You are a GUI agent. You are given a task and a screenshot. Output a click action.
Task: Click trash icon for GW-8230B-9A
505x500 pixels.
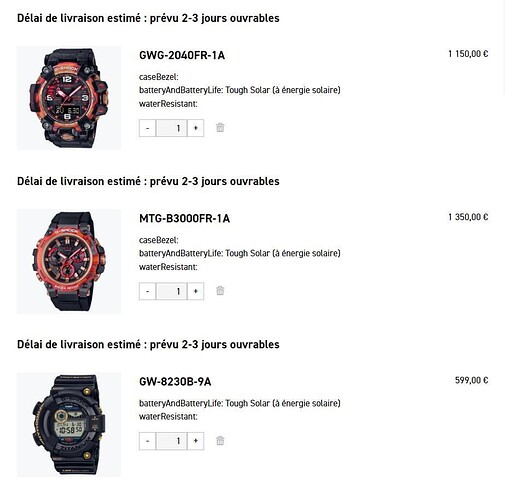[x=220, y=441]
